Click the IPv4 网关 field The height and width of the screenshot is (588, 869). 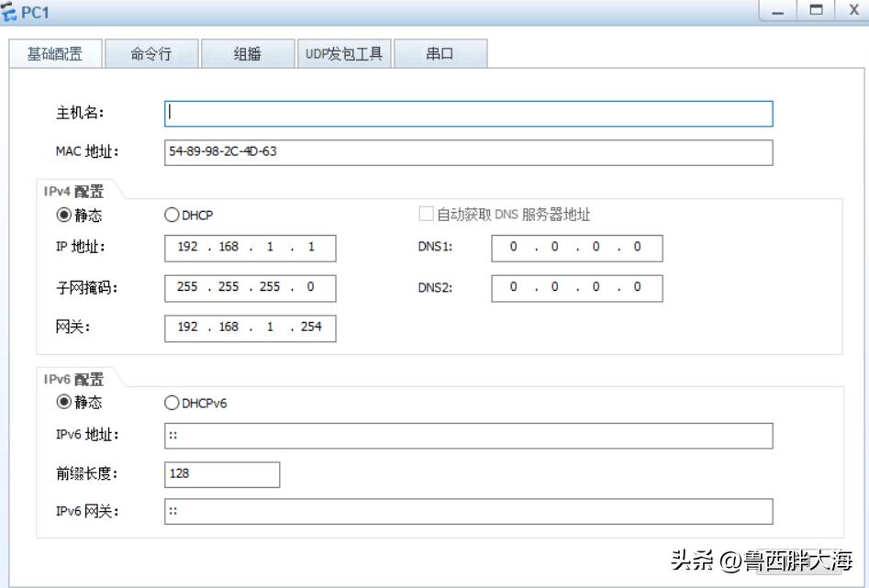(x=250, y=327)
